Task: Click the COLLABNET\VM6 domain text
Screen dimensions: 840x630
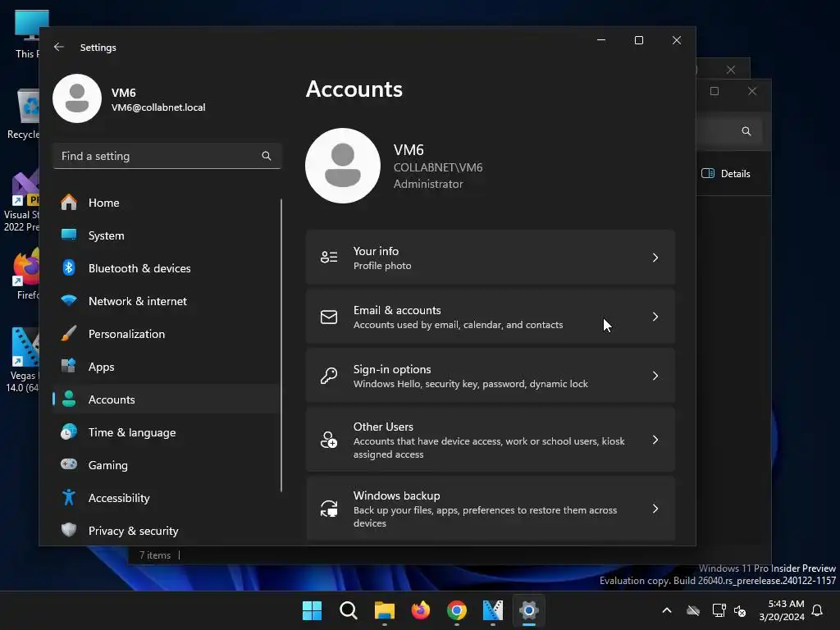Action: pos(438,167)
